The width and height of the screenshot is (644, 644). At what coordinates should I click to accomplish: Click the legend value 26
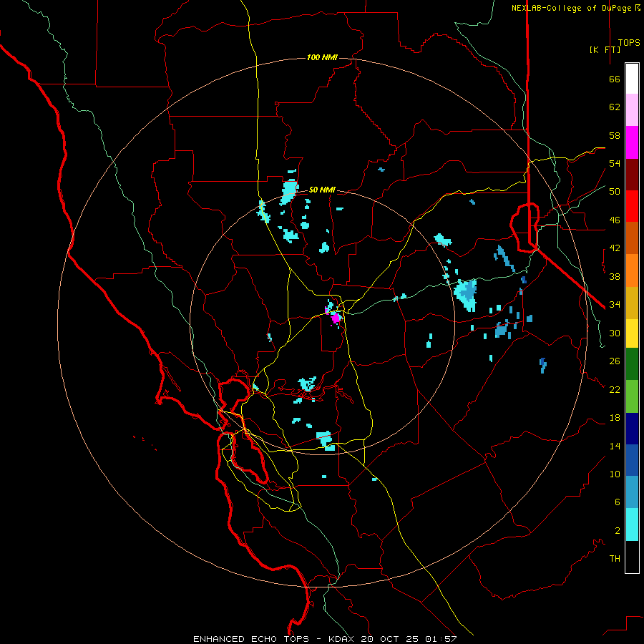click(x=615, y=361)
